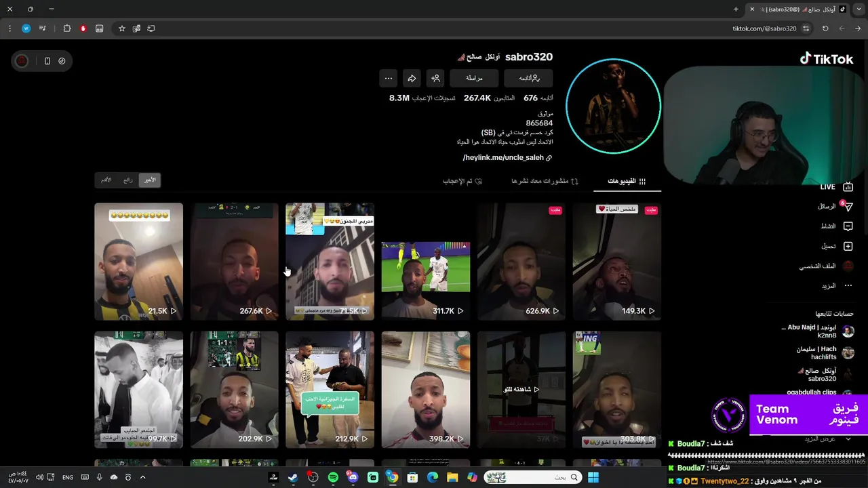Open the video with 267.6K views
868x488 pixels.
pyautogui.click(x=234, y=261)
